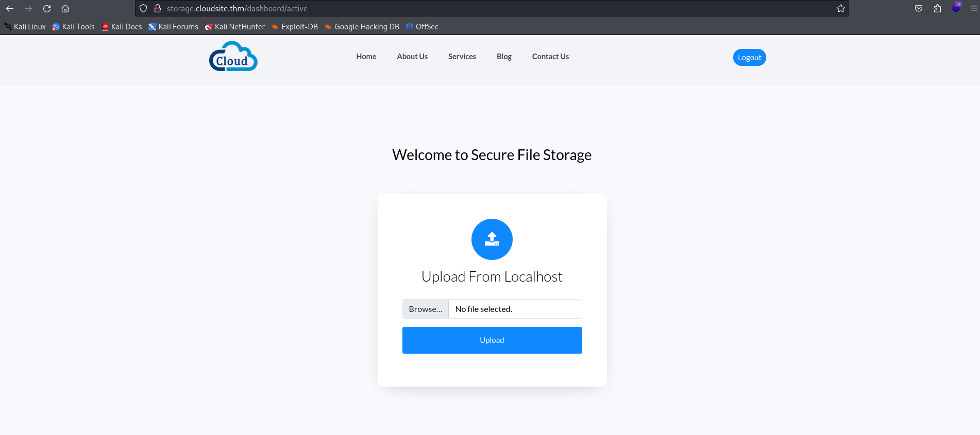Open Contact Us page
This screenshot has height=435, width=980.
click(550, 57)
